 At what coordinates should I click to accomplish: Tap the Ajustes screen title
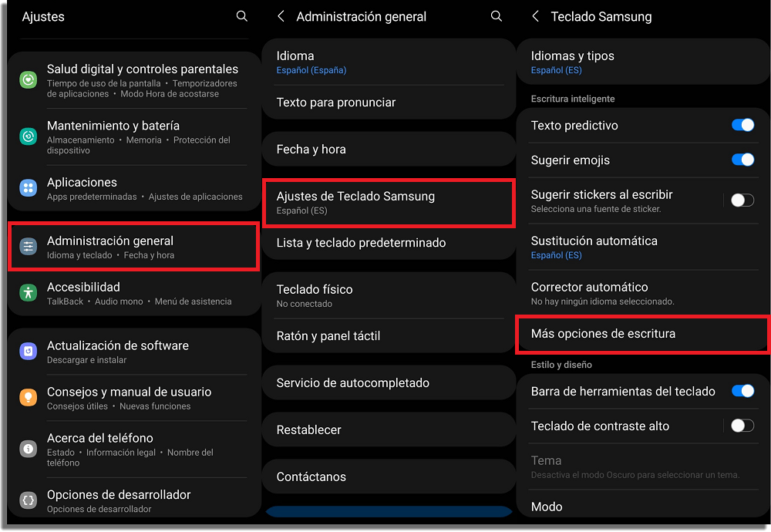pos(43,17)
